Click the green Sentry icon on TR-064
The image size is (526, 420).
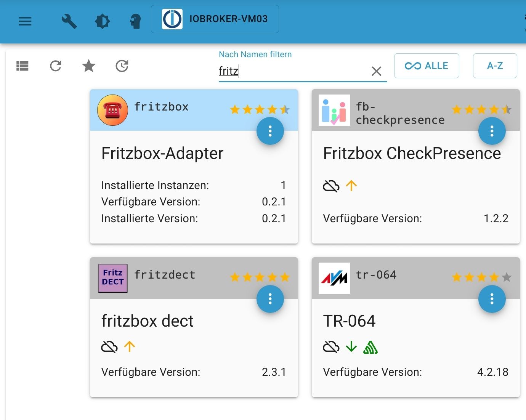click(x=370, y=347)
